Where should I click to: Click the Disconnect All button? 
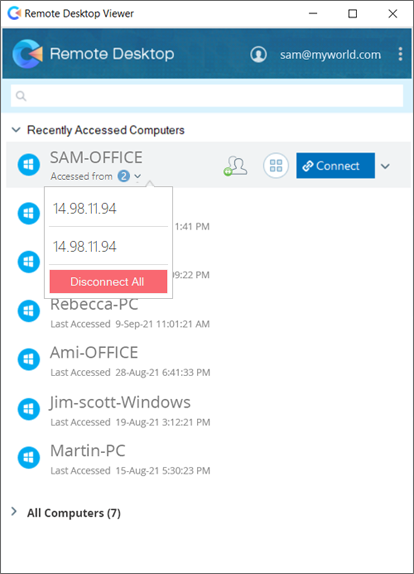[x=108, y=282]
